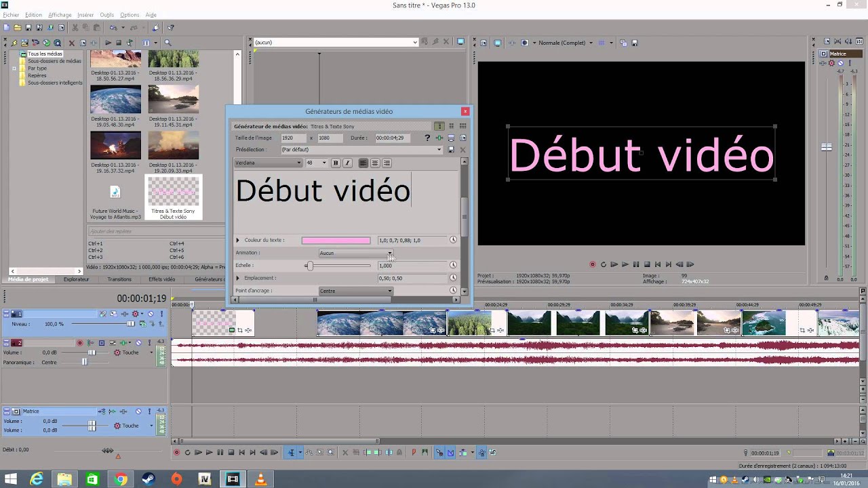Remove selected media with the X icon

click(71, 43)
